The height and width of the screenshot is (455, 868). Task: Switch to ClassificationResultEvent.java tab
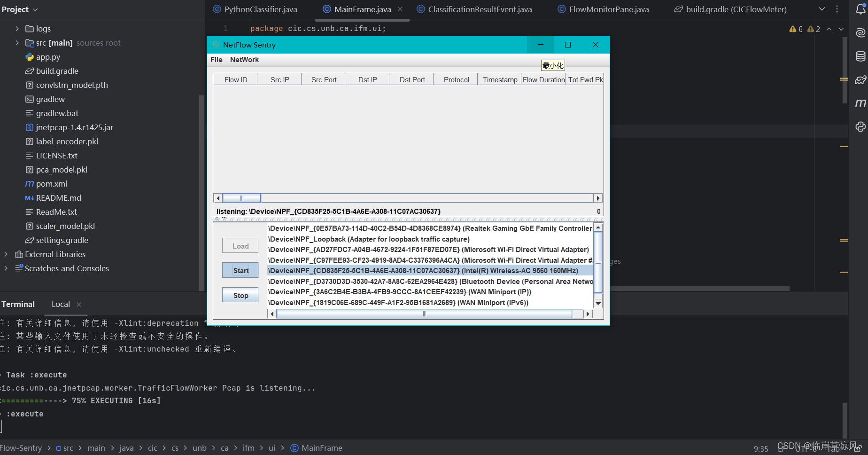click(x=475, y=9)
